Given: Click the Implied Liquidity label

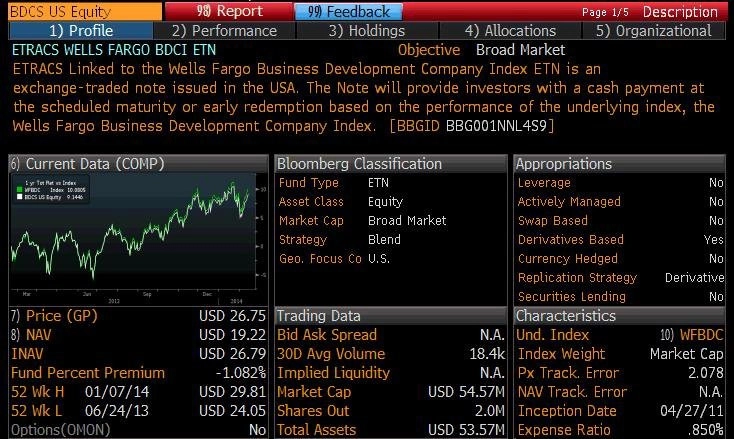Looking at the screenshot, I should pos(333,373).
